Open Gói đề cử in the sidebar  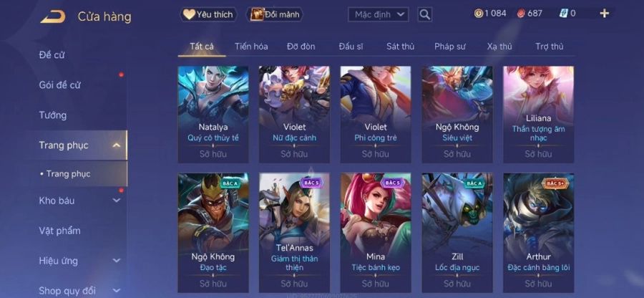[x=59, y=85]
